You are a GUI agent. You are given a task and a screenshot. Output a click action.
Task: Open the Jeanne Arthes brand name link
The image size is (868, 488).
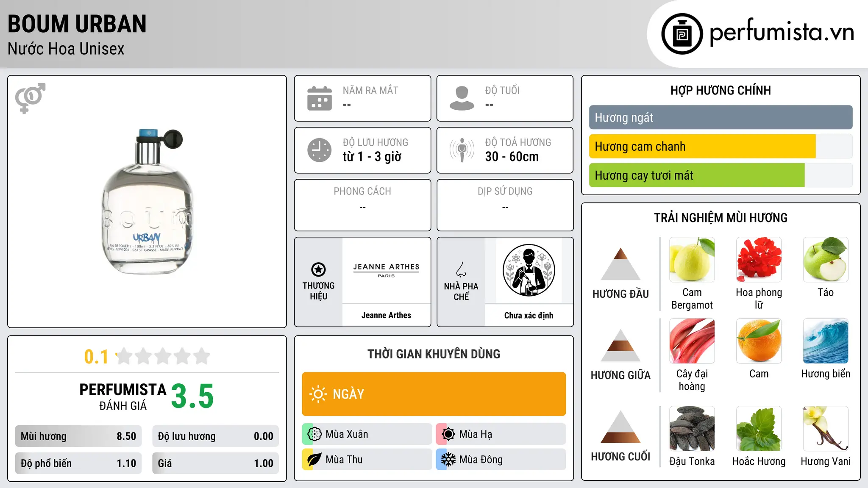[386, 315]
